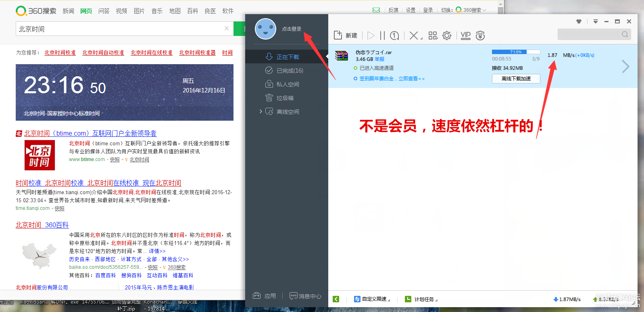
Task: Click the 快照 link under btime result
Action: pyautogui.click(x=115, y=159)
